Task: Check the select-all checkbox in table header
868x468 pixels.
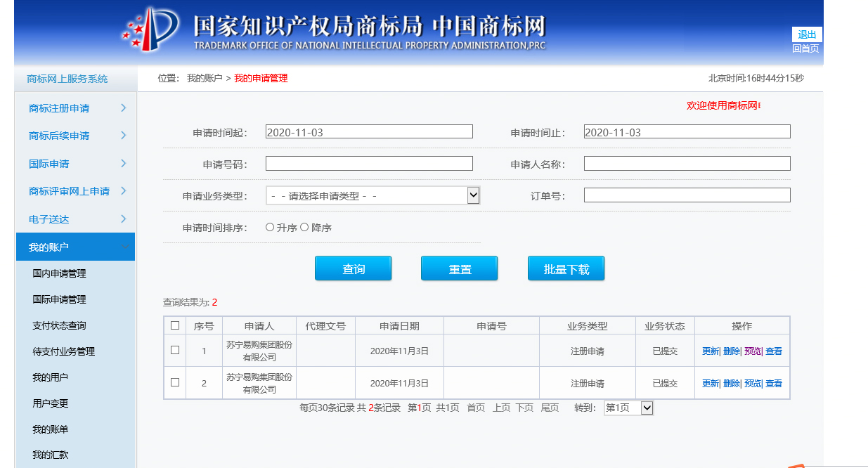Action: [175, 325]
